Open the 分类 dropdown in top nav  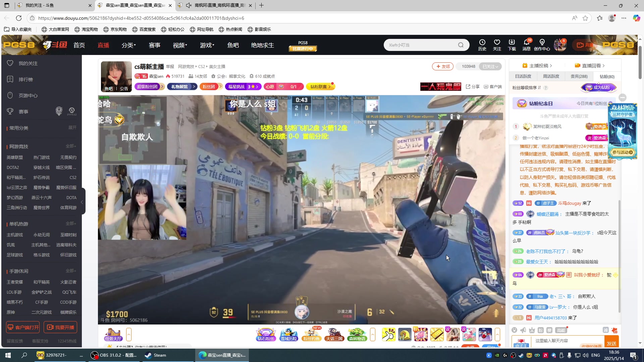tap(129, 45)
